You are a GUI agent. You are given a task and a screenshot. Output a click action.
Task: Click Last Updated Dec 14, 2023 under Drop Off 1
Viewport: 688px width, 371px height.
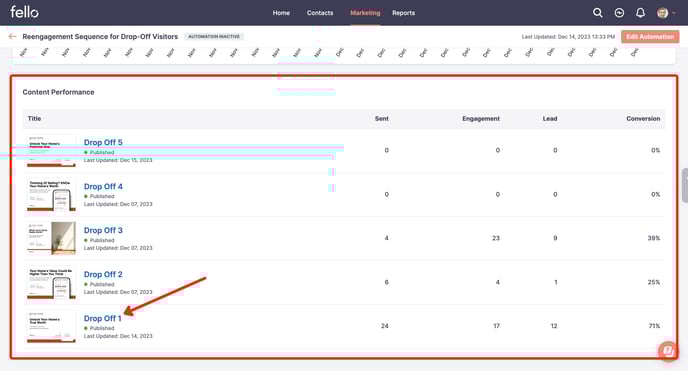coord(118,336)
